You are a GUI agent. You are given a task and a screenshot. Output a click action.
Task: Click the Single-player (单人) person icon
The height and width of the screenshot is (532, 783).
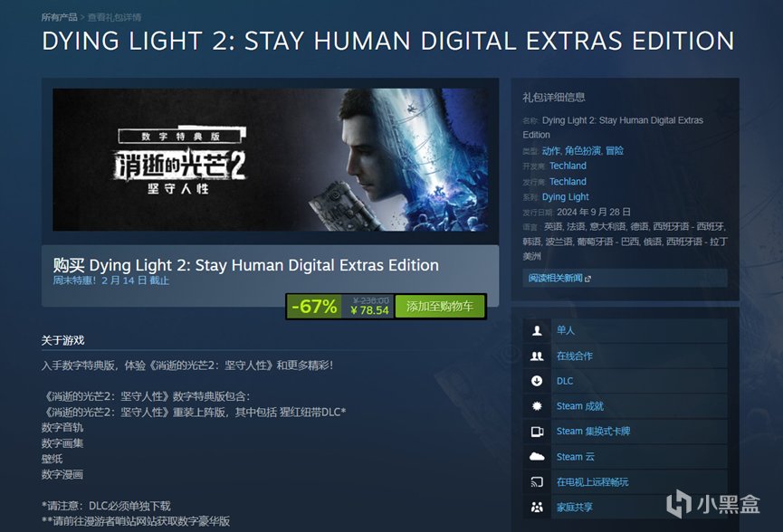point(537,330)
